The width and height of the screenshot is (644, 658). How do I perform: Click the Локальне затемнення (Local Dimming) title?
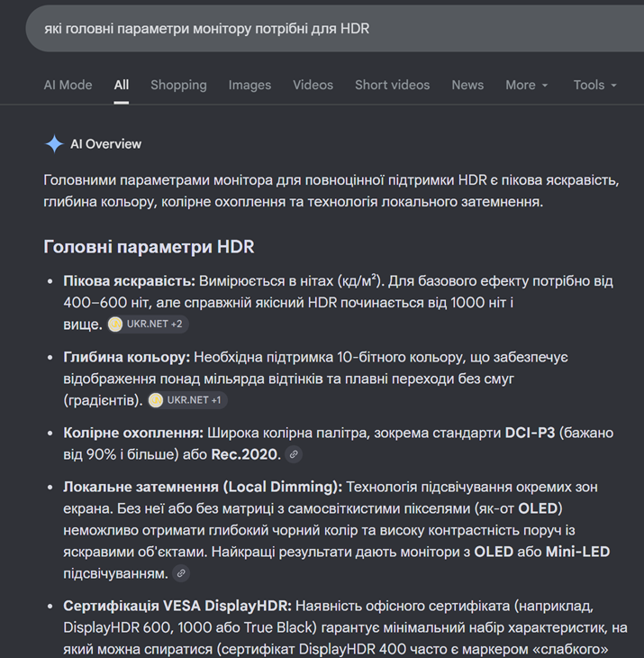203,487
